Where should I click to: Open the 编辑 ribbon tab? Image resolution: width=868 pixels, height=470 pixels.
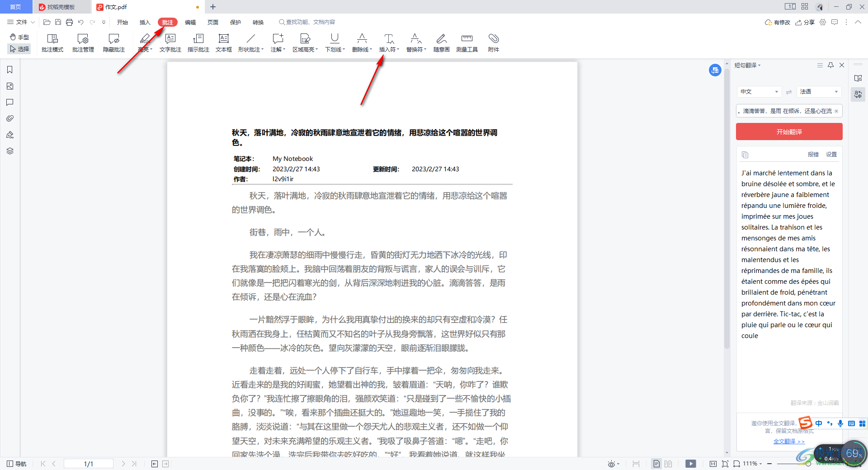[x=190, y=22]
